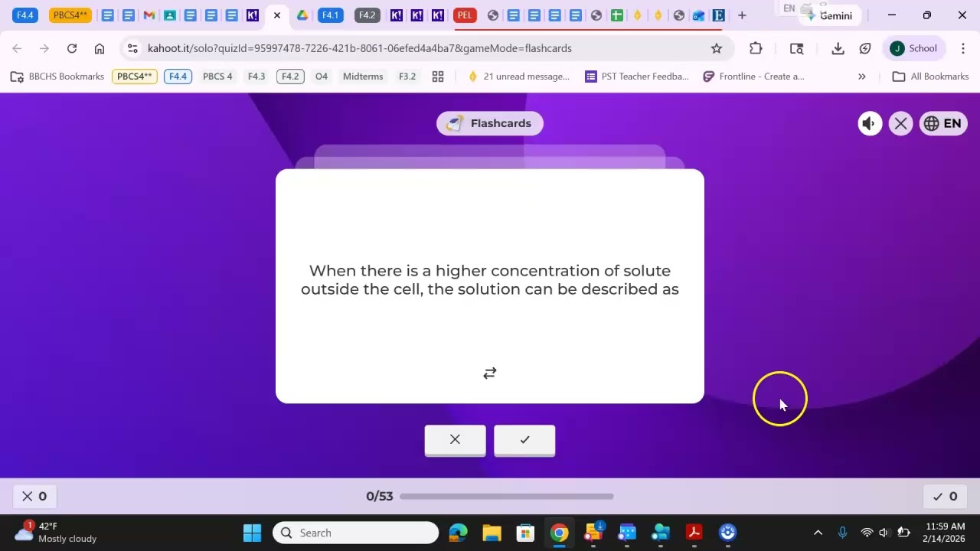
Task: Open the EN language selector
Action: click(943, 123)
